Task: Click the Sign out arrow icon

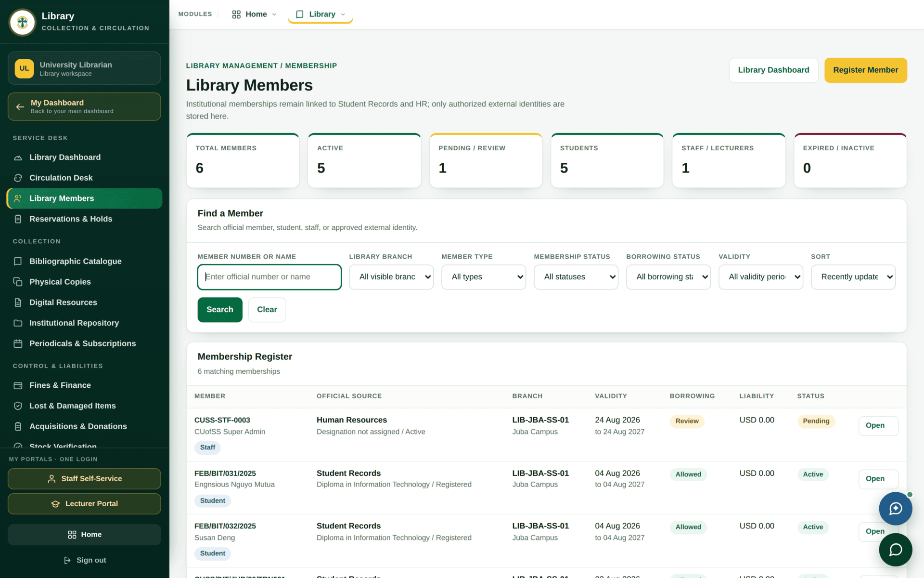Action: tap(67, 560)
